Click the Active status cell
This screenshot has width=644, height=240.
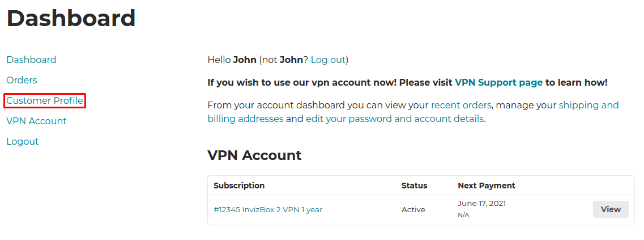pyautogui.click(x=413, y=209)
